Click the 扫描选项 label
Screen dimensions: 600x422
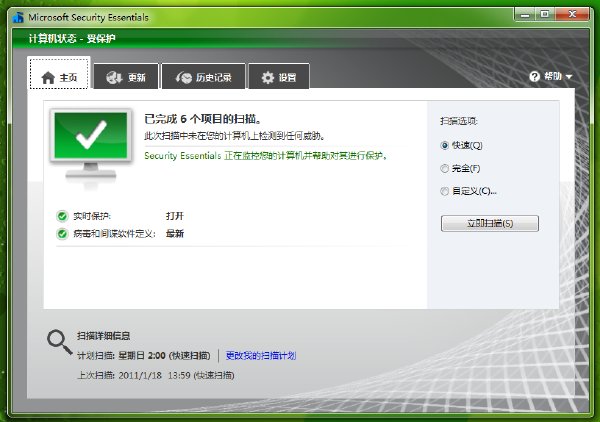click(x=459, y=121)
